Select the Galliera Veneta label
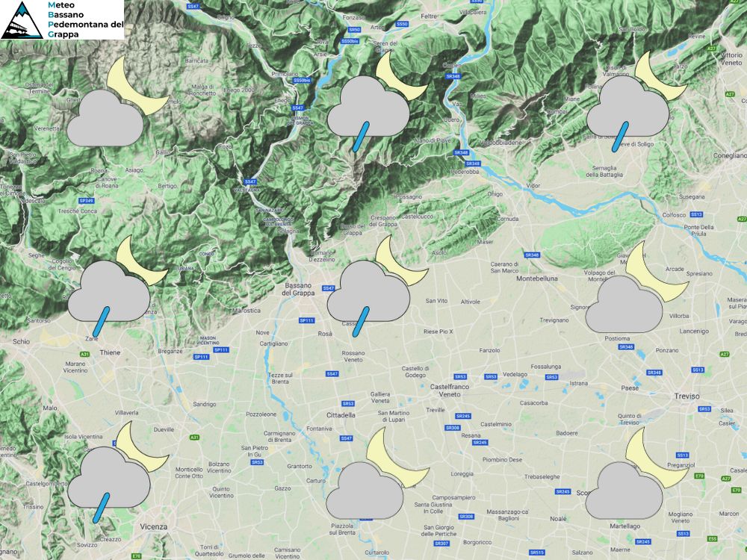This screenshot has width=747, height=560. [x=380, y=398]
